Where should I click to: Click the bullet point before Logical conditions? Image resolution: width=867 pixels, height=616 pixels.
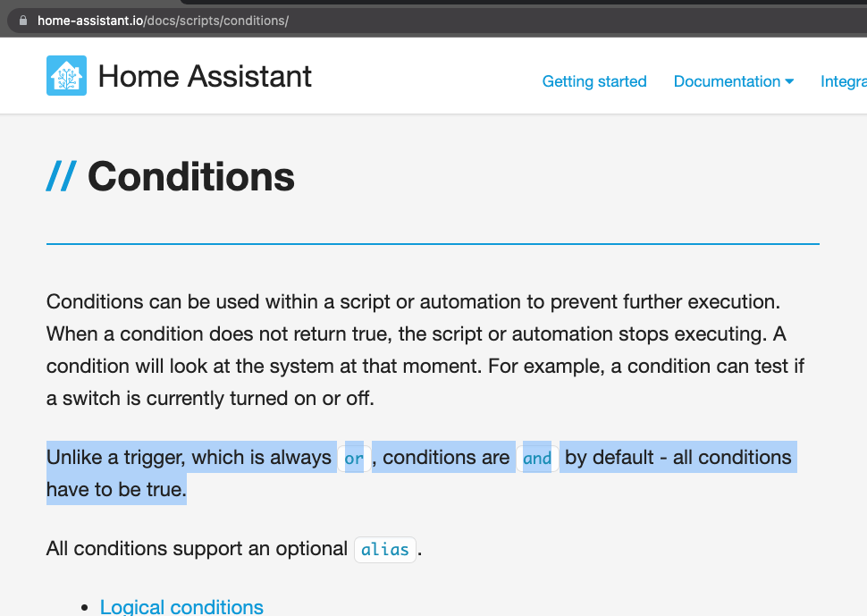(x=85, y=607)
